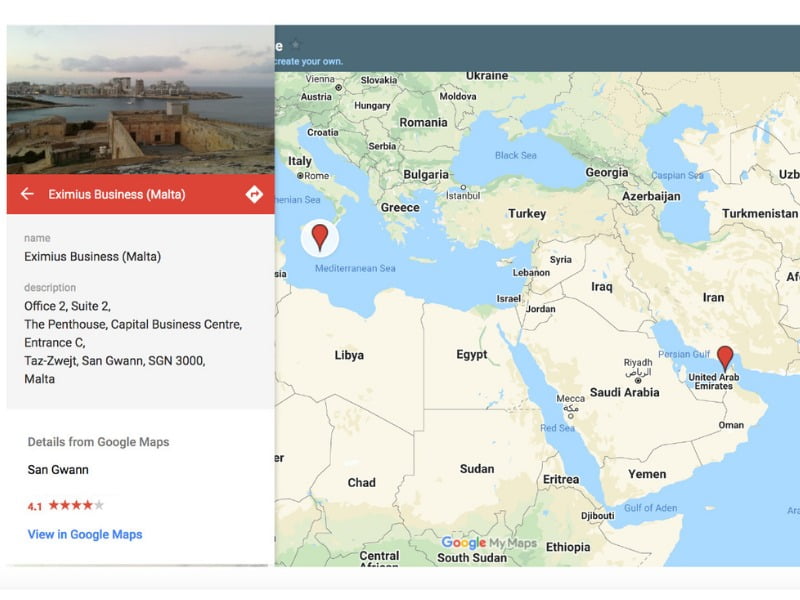This screenshot has height=600, width=800.
Task: Select the red pin over United Arab Emirates
Action: coord(725,358)
